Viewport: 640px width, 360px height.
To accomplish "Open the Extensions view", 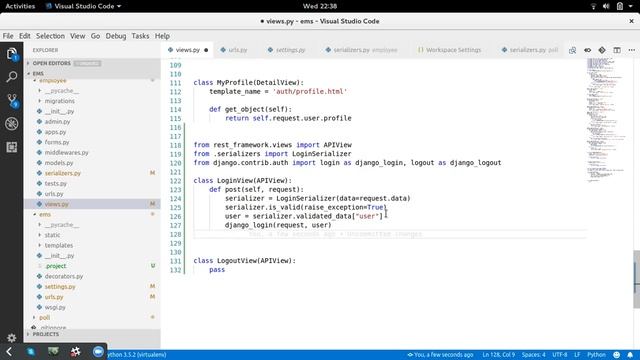I will 11,147.
